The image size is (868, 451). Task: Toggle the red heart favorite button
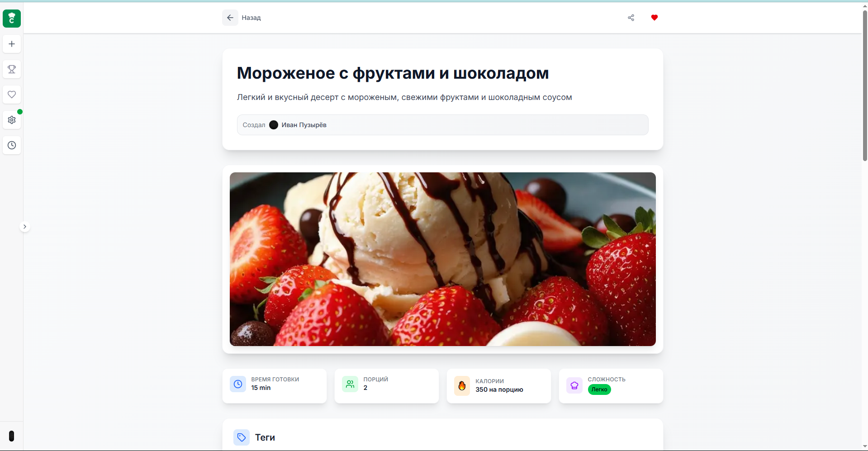click(x=655, y=18)
